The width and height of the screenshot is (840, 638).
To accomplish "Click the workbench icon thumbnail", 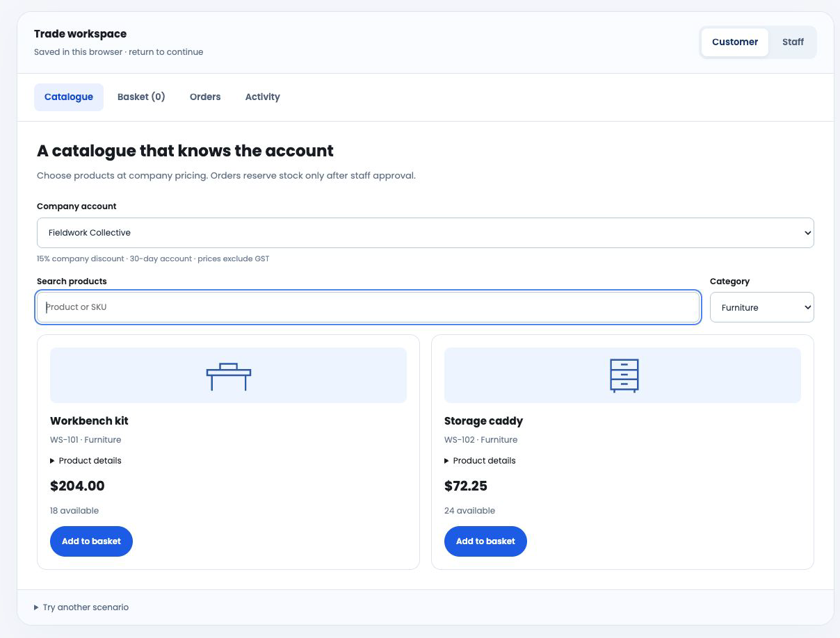I will pos(228,375).
